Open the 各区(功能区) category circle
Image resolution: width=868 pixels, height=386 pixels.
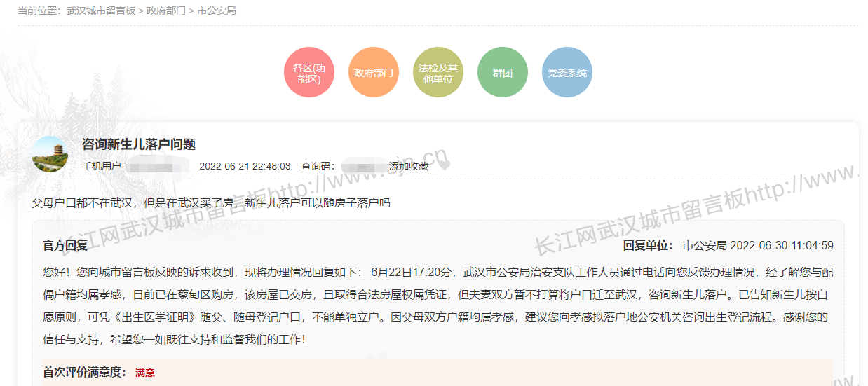(x=309, y=73)
